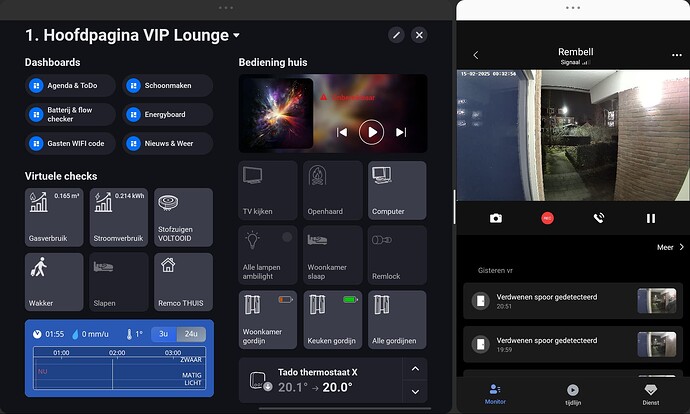690x414 pixels.
Task: Open the Woonkamer gordijn tile
Action: [x=268, y=320]
